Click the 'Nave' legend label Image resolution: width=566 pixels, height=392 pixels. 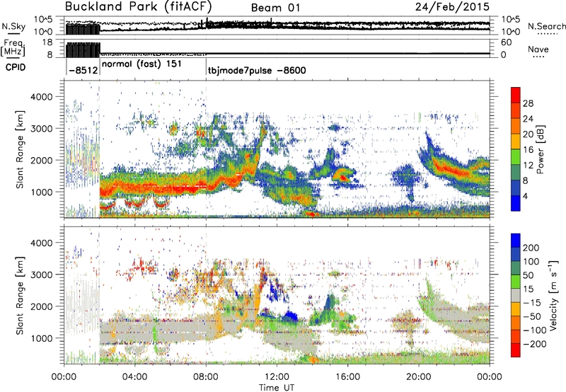click(x=538, y=49)
